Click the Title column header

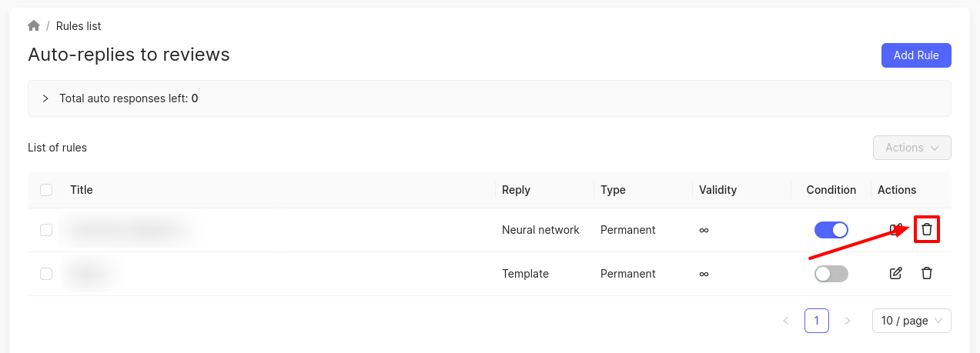(x=82, y=190)
